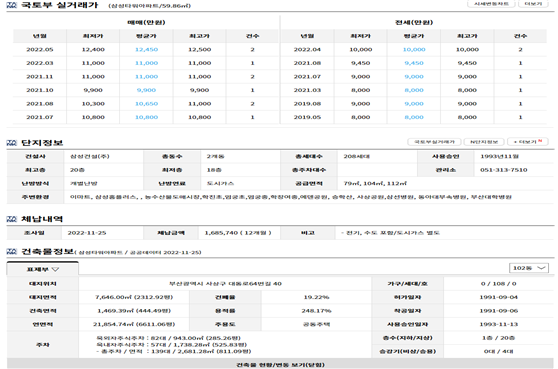Viewport: 558px width, 369px height.
Task: Click the 건폐율 value 19.22%
Action: point(316,297)
